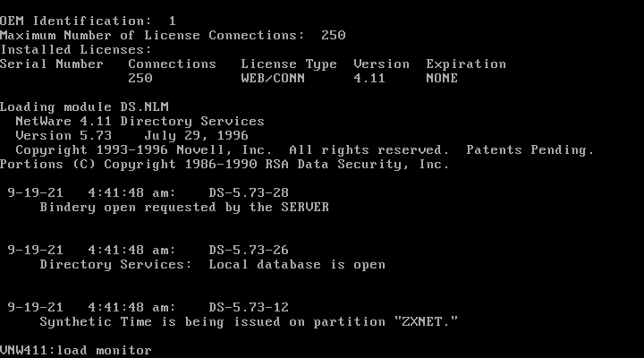Click the Novell copyright notice line
This screenshot has width=644, height=358.
(305, 150)
